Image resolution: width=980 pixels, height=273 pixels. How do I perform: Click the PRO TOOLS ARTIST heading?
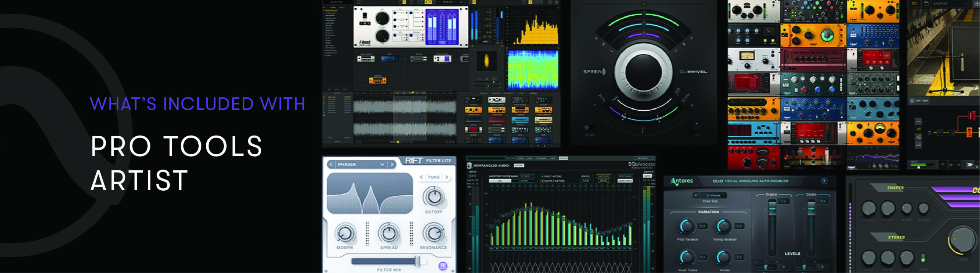(176, 163)
